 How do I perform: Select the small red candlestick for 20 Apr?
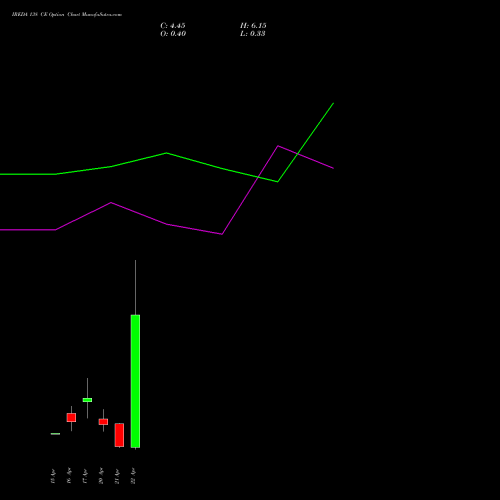pos(103,422)
